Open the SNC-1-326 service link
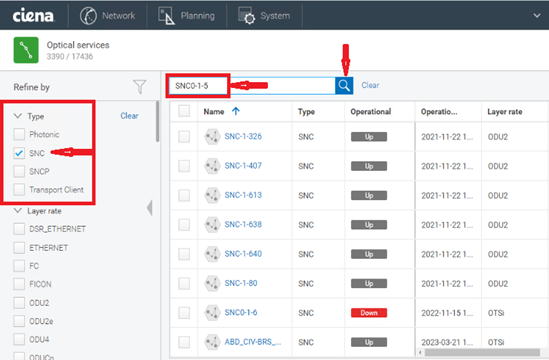 click(x=243, y=136)
